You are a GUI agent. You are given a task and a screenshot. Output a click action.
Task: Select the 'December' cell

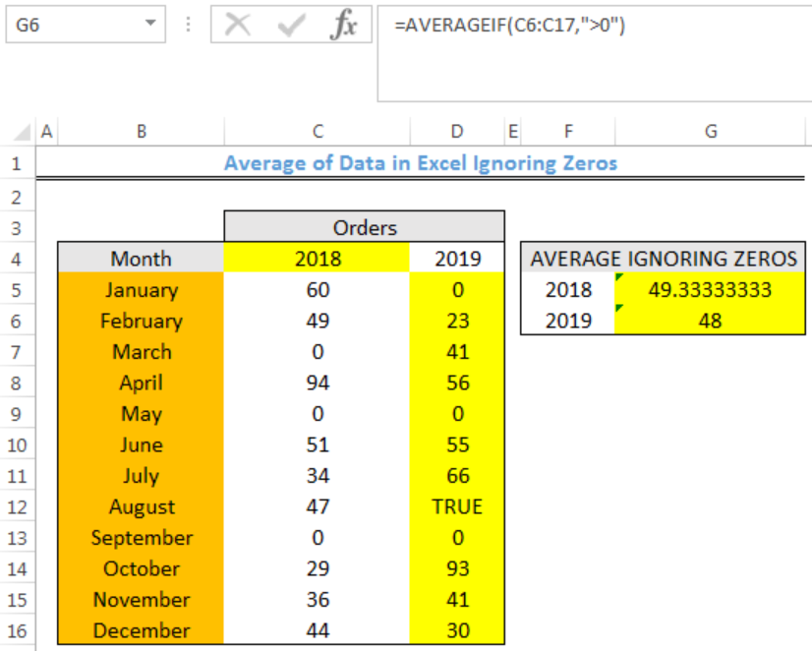tap(141, 629)
